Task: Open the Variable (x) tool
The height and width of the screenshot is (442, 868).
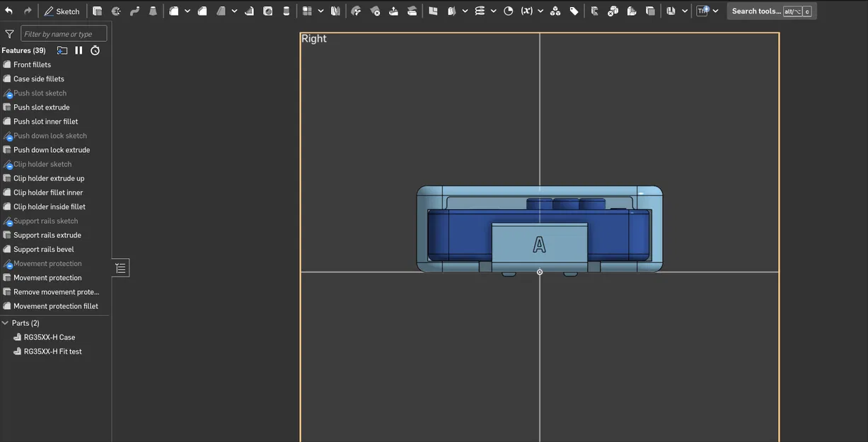Action: pos(526,11)
